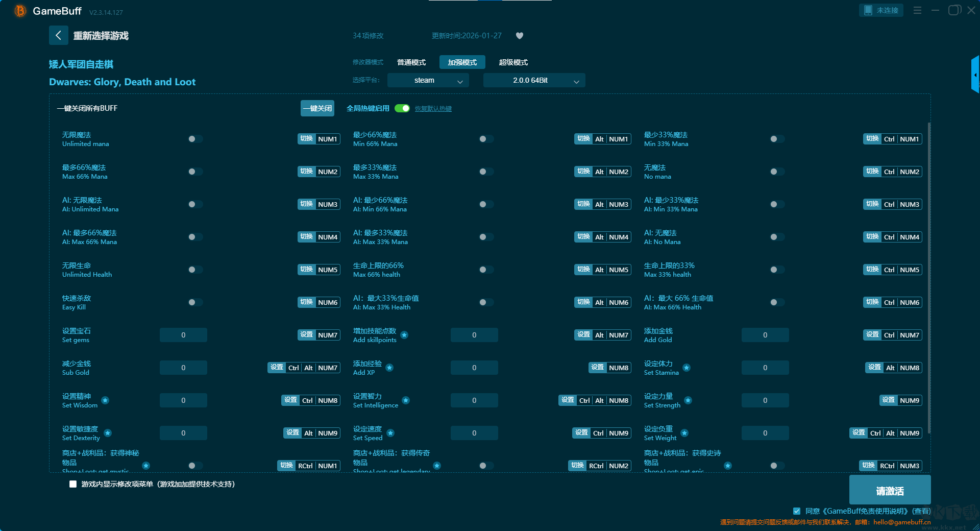Click the star icon next to Set Dexterity
Viewport: 980px width, 531px height.
pyautogui.click(x=108, y=433)
